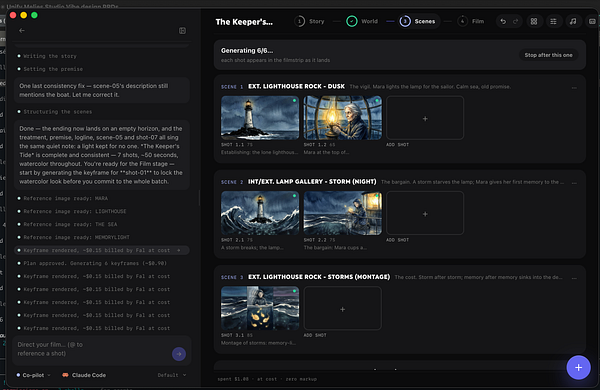Click EXT. LIGHTHOUSE ROCK - DUSK heading
This screenshot has width=600, height=390.
click(296, 86)
